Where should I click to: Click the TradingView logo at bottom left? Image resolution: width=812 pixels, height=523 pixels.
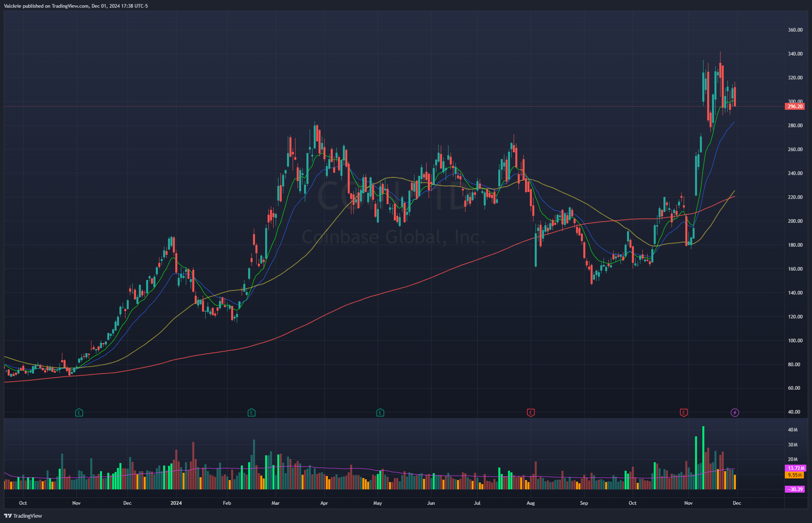click(x=23, y=516)
